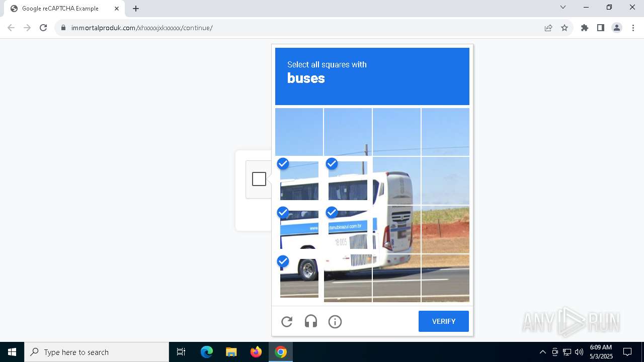Open Chrome's three-dot menu
Viewport: 644px width, 362px height.
[x=633, y=28]
